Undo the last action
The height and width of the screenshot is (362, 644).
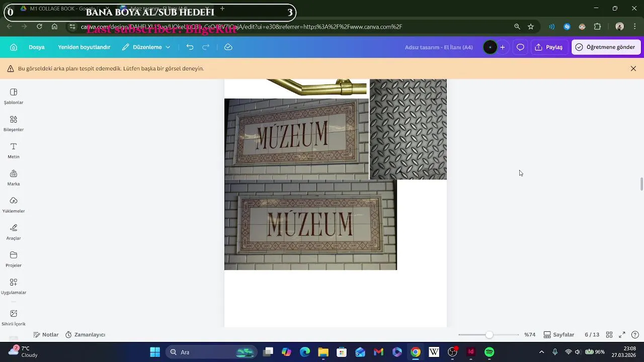click(190, 47)
